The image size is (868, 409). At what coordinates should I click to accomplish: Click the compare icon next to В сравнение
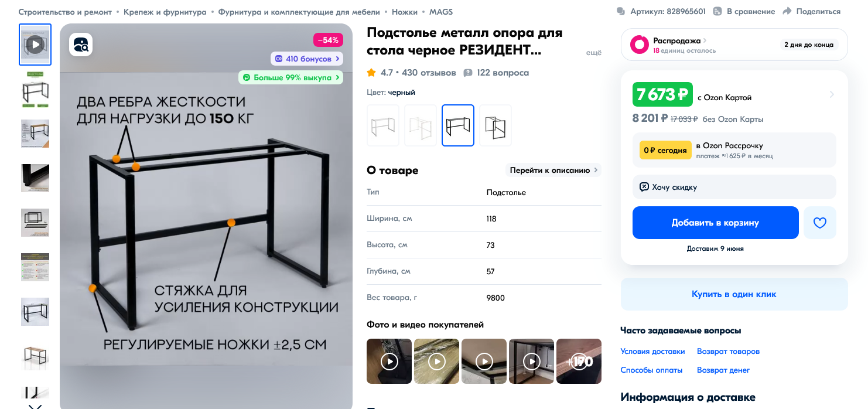[x=717, y=11]
